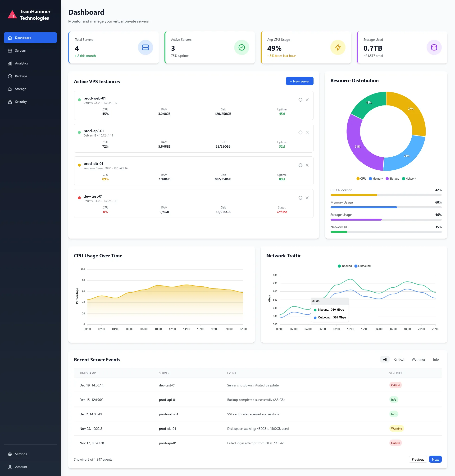Screen dimensions: 455x476
Task: Click the SEVERITY column header
Action: [396, 373]
